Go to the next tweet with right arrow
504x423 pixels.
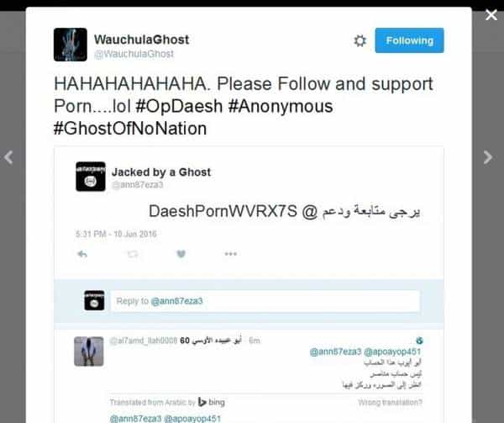pyautogui.click(x=487, y=157)
